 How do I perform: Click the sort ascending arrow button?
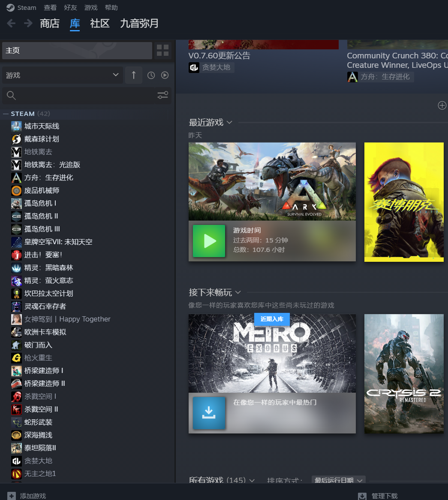[133, 75]
